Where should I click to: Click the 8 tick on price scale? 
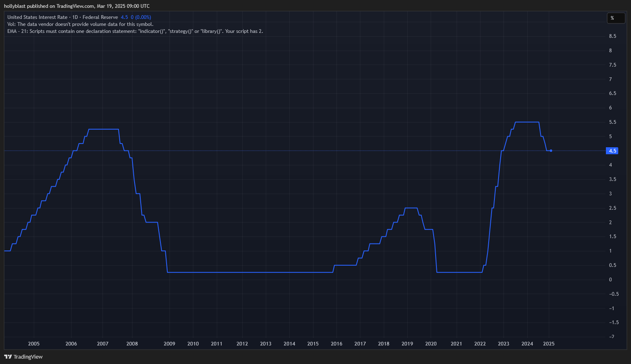[x=610, y=51]
